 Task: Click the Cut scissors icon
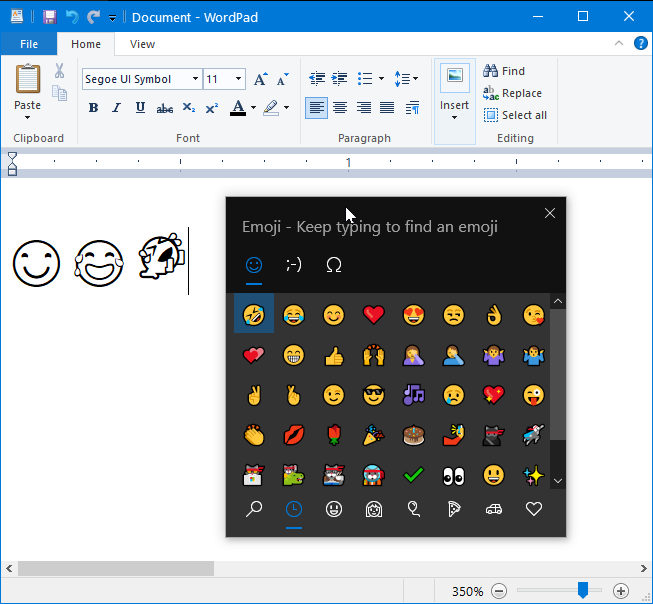coord(59,70)
